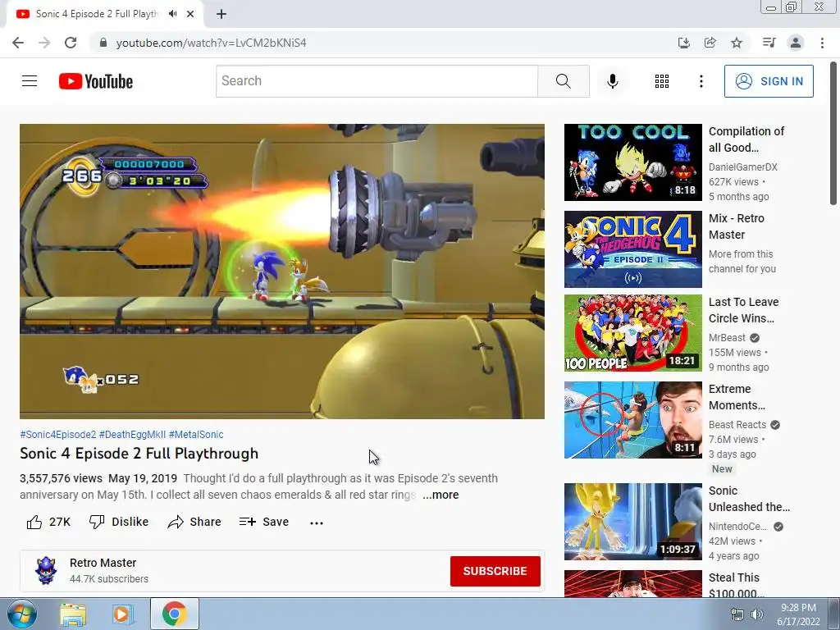Open Chrome media control icon
Viewport: 840px width, 630px height.
pyautogui.click(x=769, y=43)
